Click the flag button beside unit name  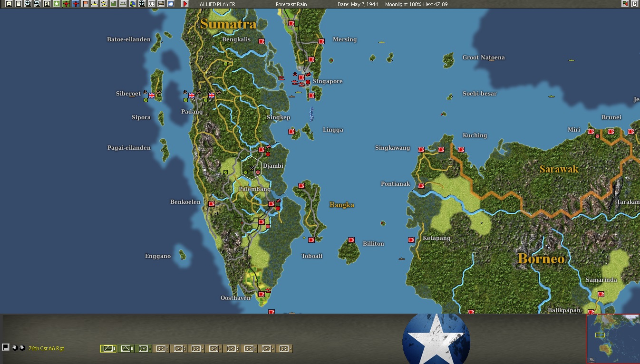coord(6,347)
